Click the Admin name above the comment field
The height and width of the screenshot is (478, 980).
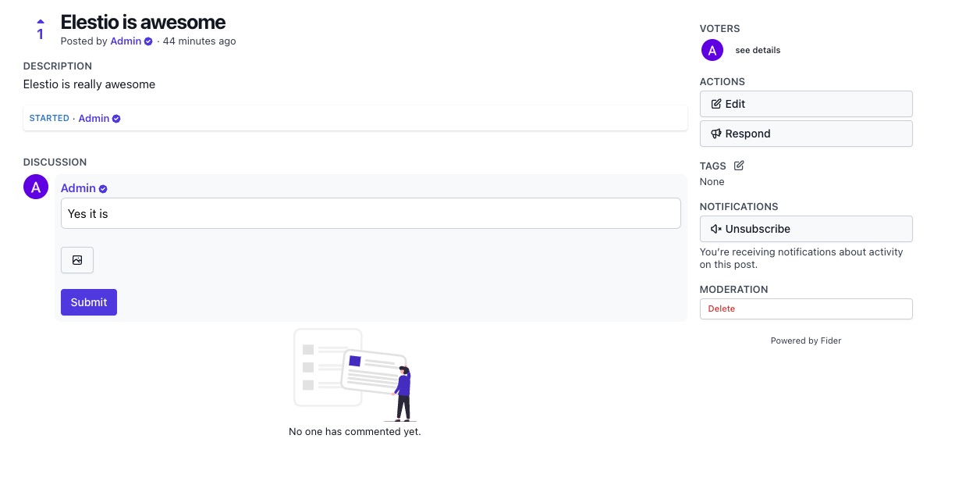78,187
